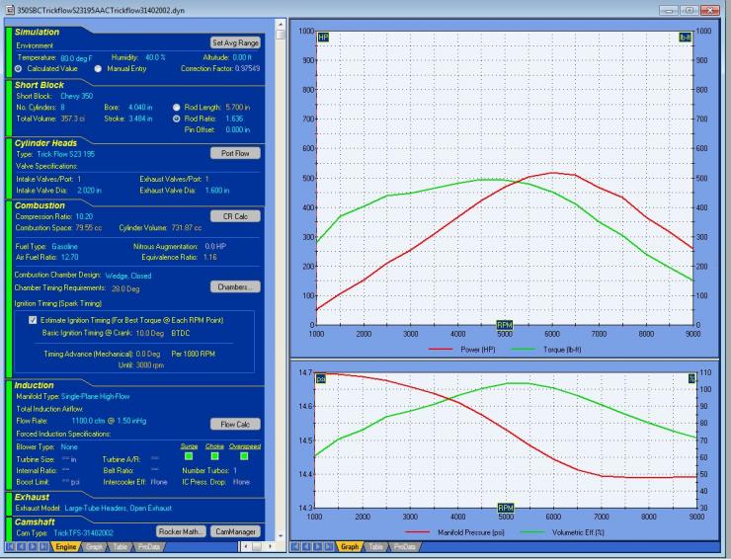Screen dimensions: 731x560
Task: Click the RPM label under the pressure graph
Action: point(506,508)
